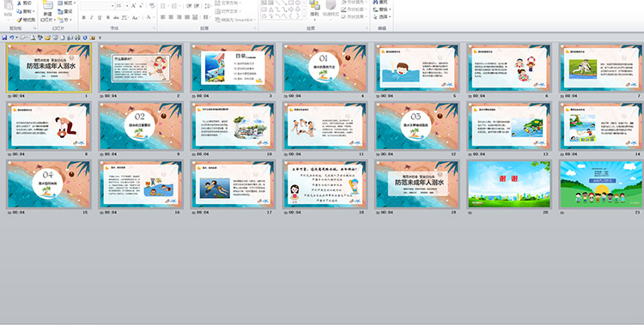Open the Select (选择) menu
Screen dimensions: 644x325
(382, 17)
